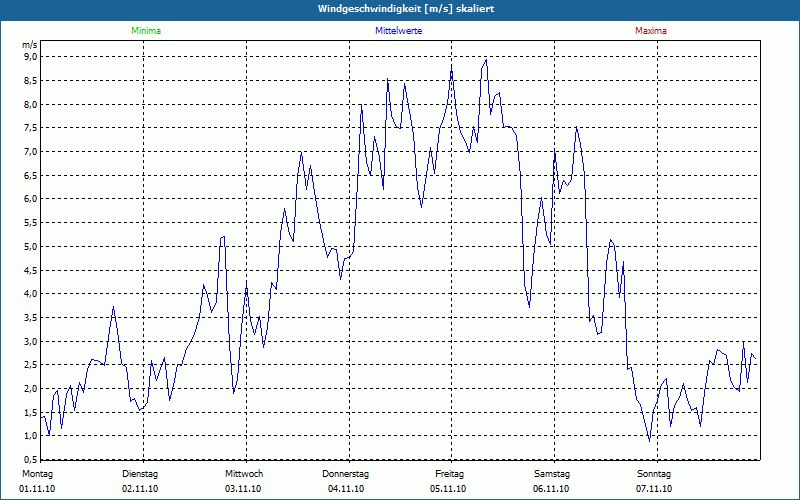800x500 pixels.
Task: Click the Donnerstag day label
Action: click(x=345, y=474)
